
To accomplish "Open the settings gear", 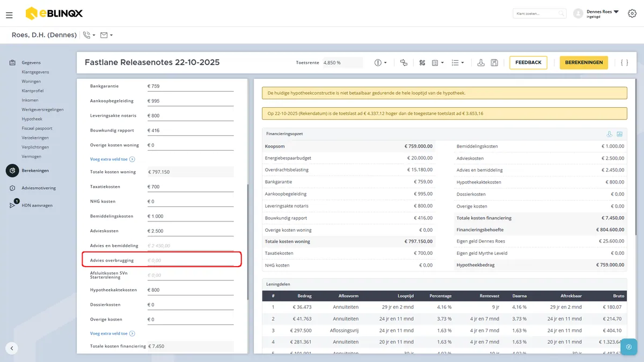I will [x=632, y=13].
